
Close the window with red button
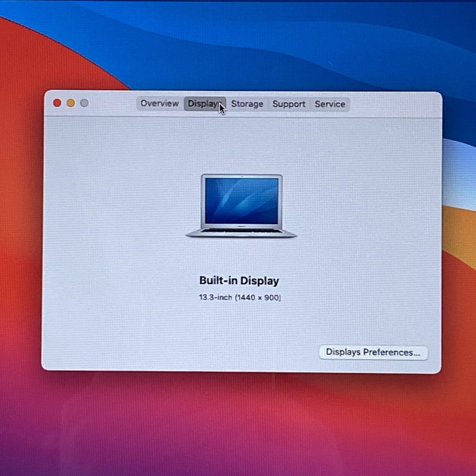point(57,103)
